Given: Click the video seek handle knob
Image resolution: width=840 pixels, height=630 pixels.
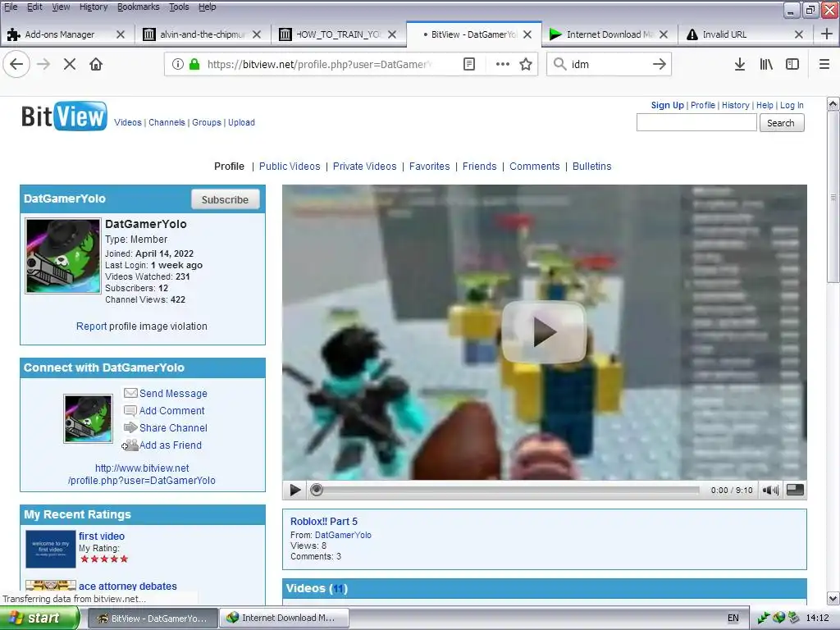Looking at the screenshot, I should pyautogui.click(x=317, y=491).
